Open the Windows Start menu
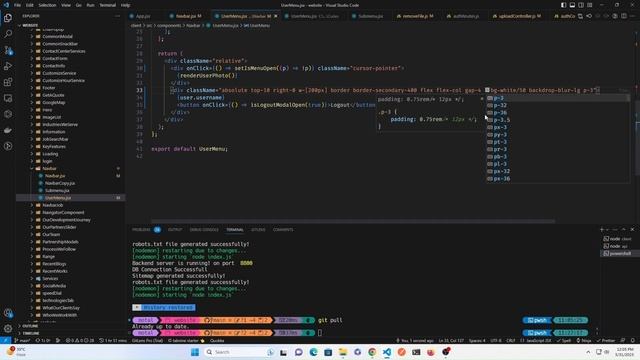 coord(195,352)
